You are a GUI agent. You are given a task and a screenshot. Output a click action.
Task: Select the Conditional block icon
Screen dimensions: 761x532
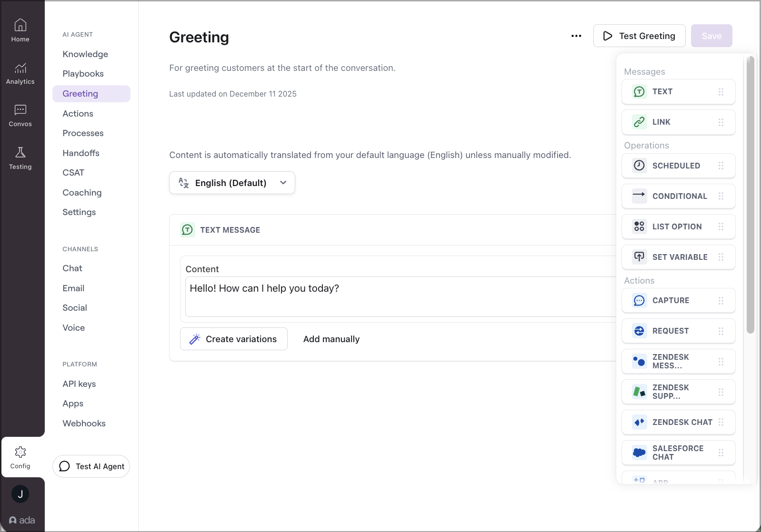639,196
